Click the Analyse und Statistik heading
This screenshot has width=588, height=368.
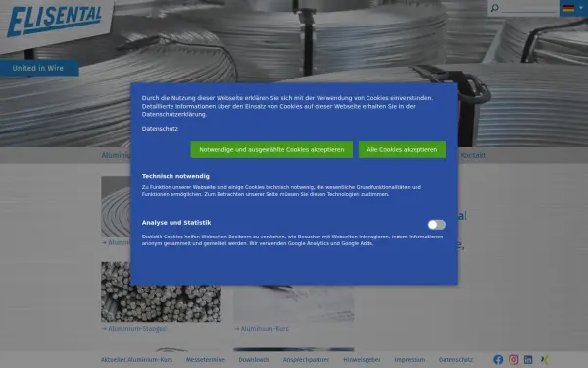176,223
